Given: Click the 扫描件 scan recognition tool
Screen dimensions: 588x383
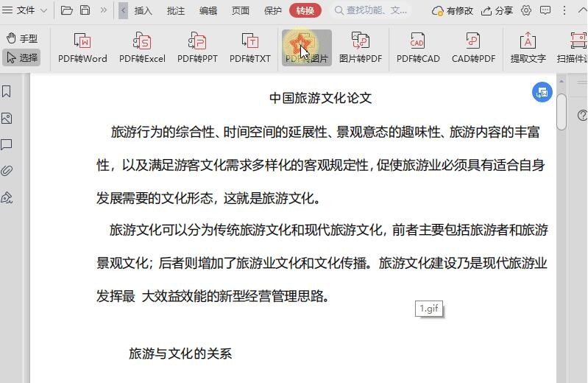Looking at the screenshot, I should point(573,48).
